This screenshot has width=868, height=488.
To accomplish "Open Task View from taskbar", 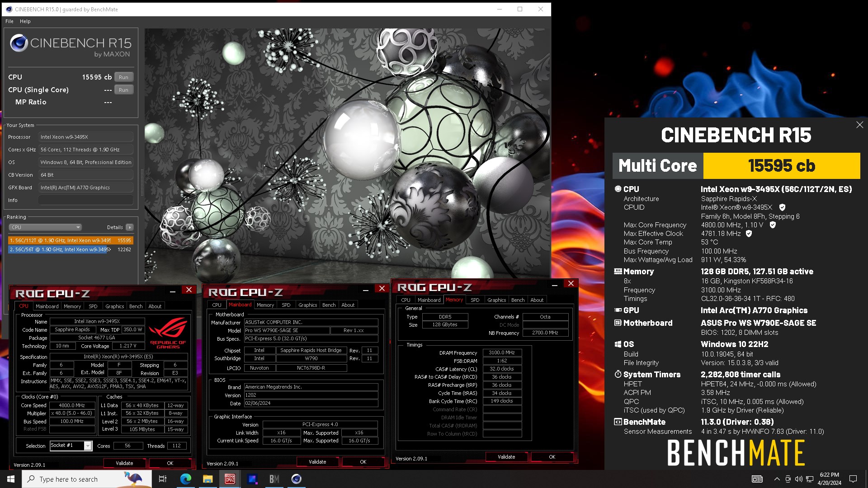I will [x=163, y=479].
